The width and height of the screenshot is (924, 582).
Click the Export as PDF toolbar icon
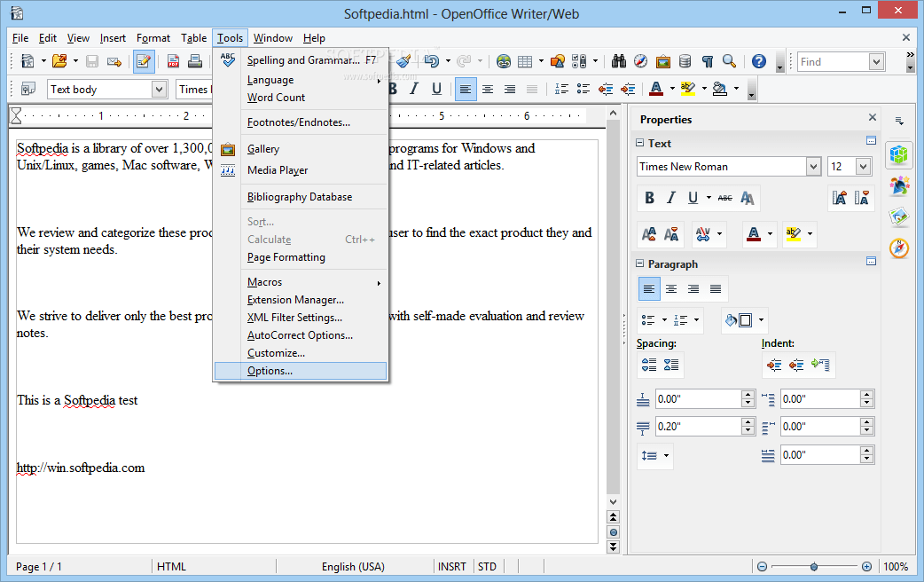tap(173, 61)
